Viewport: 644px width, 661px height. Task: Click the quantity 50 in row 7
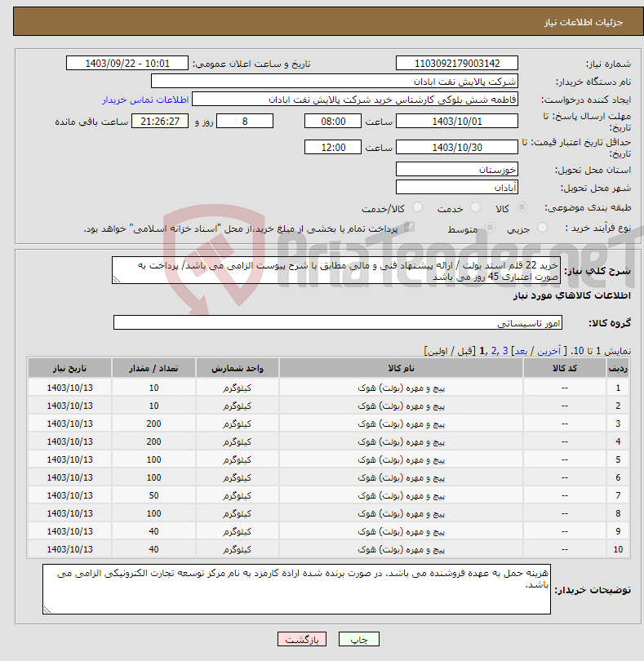click(153, 495)
